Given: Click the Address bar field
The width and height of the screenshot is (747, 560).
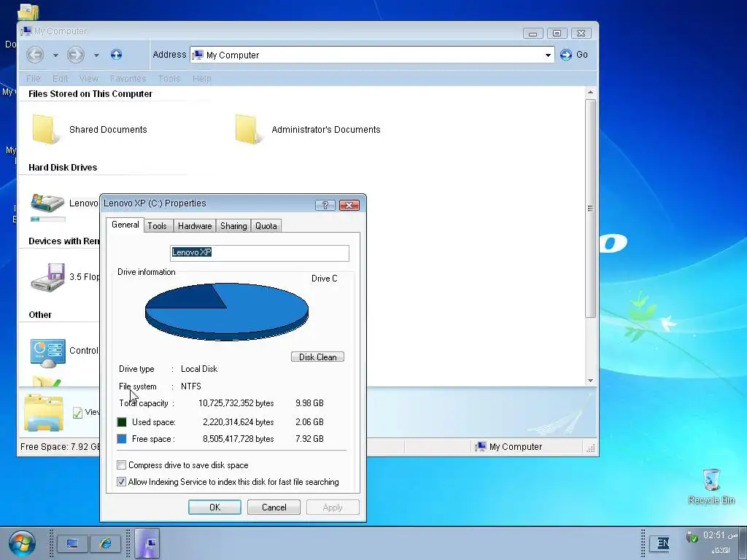Looking at the screenshot, I should point(372,55).
